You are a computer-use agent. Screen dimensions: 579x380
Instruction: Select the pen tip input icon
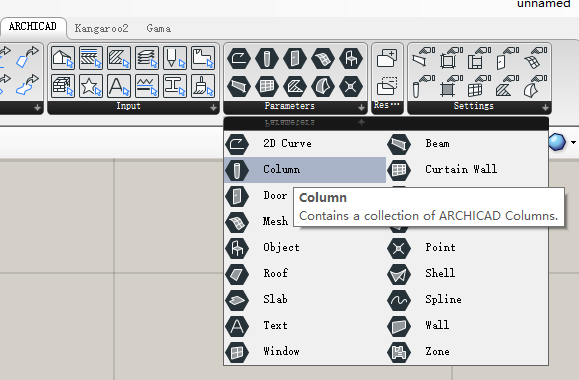(175, 58)
